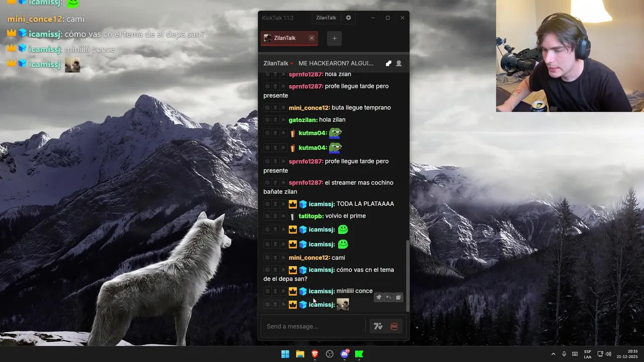Image resolution: width=644 pixels, height=362 pixels.
Task: Click KickTalk taskbar icon
Action: tap(359, 354)
